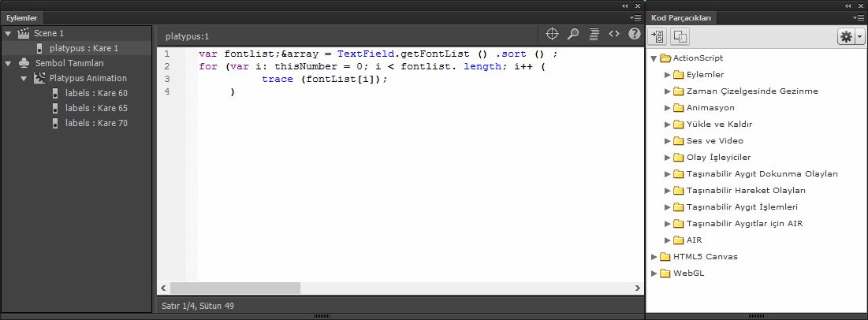Image resolution: width=868 pixels, height=320 pixels.
Task: Close the Kod Parçacıkları panel group
Action: 860,6
